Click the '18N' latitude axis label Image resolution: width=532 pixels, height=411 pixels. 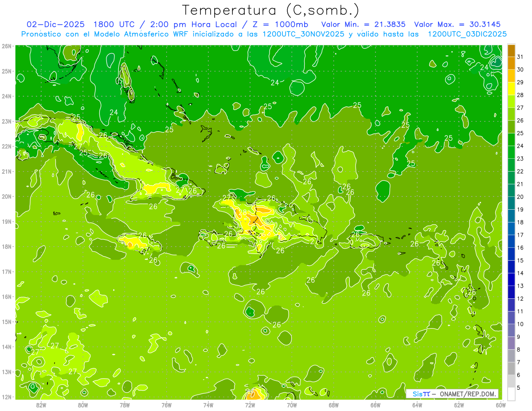[6, 247]
